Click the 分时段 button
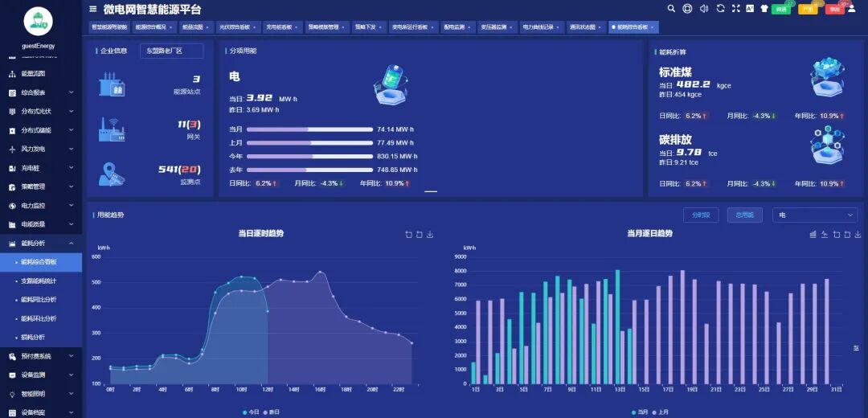This screenshot has height=418, width=868. tap(700, 215)
